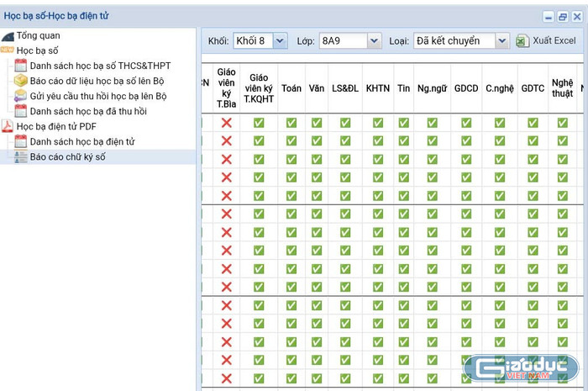The width and height of the screenshot is (588, 391).
Task: Close the Học bạ số-Học bạ điện tử window
Action: pos(577,17)
